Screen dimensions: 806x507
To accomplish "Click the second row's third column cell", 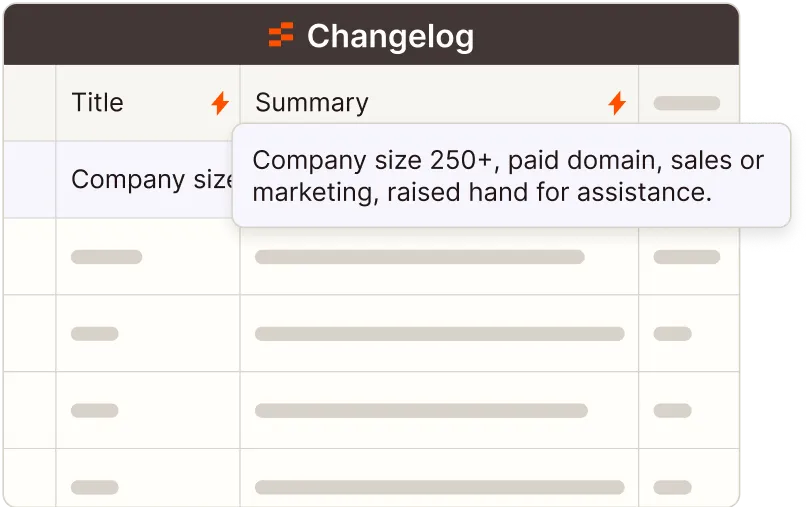I will tap(687, 257).
